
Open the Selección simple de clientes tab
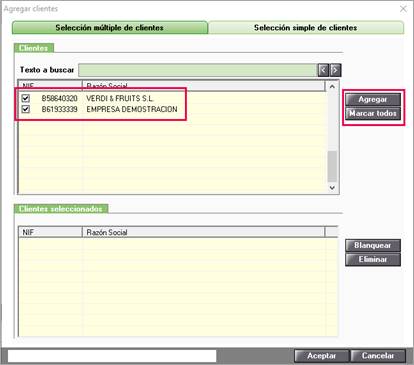coord(306,28)
